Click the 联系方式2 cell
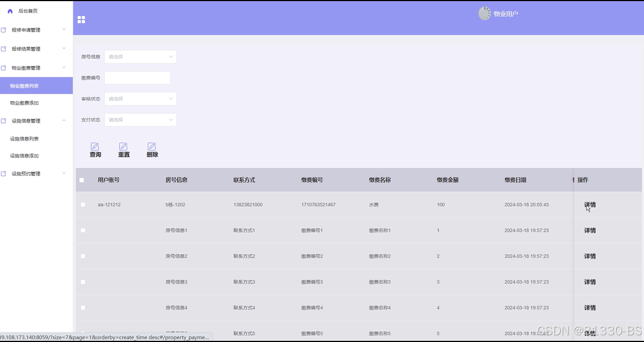The height and width of the screenshot is (342, 644). click(245, 256)
